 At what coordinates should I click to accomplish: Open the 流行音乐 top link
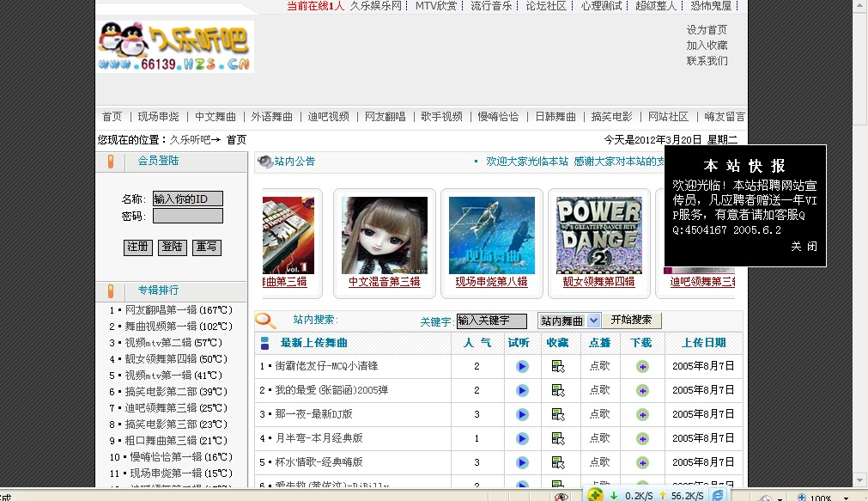point(492,6)
